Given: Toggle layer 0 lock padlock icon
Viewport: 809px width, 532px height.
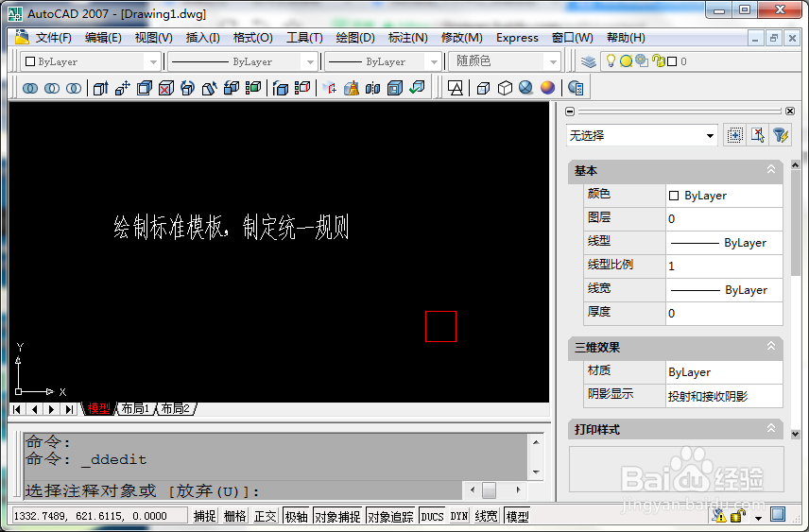Looking at the screenshot, I should (x=658, y=60).
